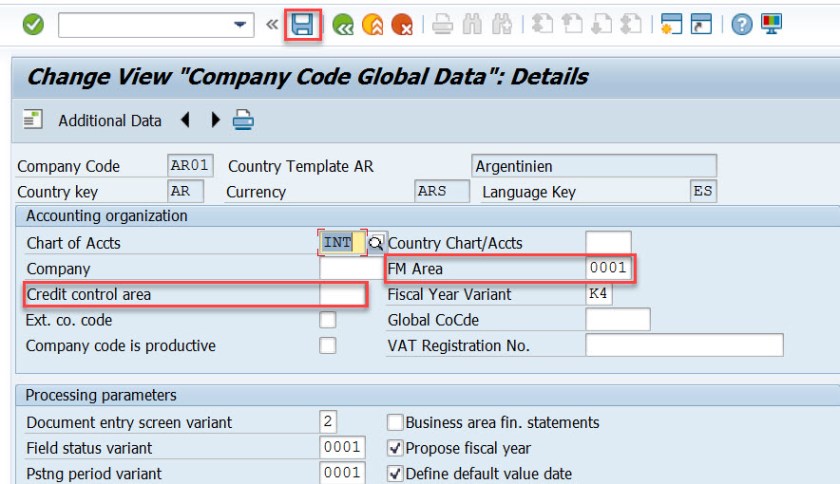Screen dimensions: 840x484
Task: Click Company Code AR01 field
Action: point(190,165)
